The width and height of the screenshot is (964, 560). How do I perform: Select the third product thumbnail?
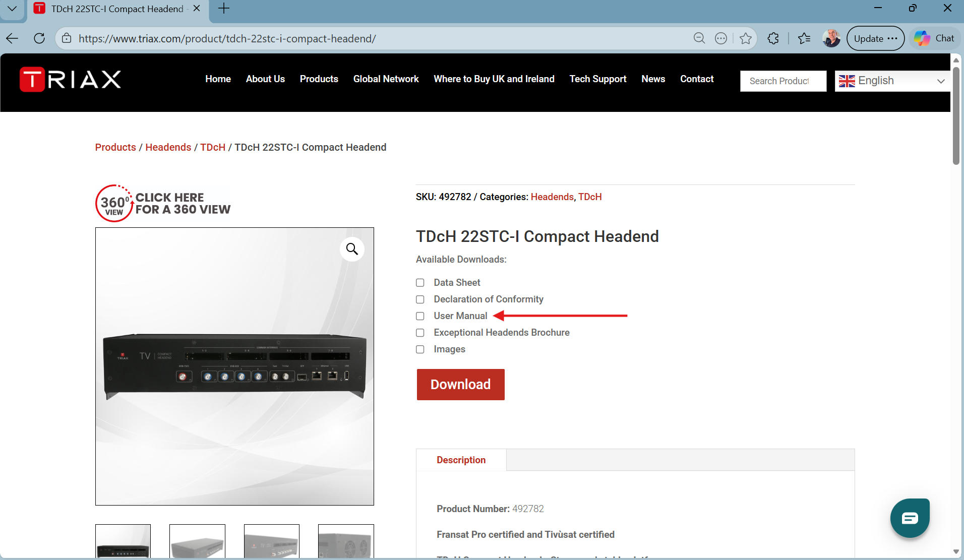tap(272, 541)
